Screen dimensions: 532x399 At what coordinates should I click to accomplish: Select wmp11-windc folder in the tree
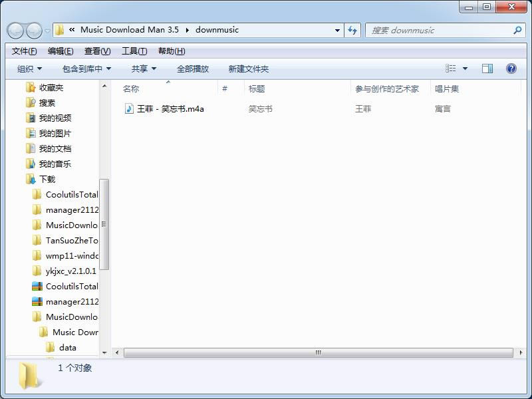coord(72,256)
